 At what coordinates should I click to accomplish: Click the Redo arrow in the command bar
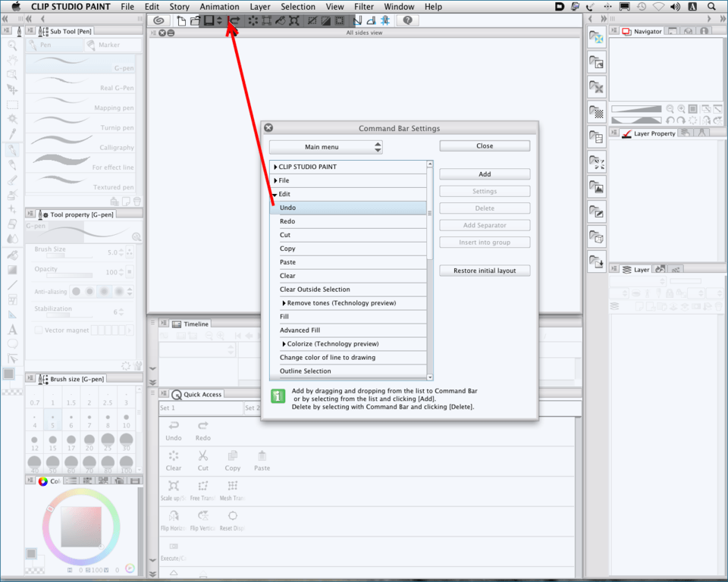234,20
